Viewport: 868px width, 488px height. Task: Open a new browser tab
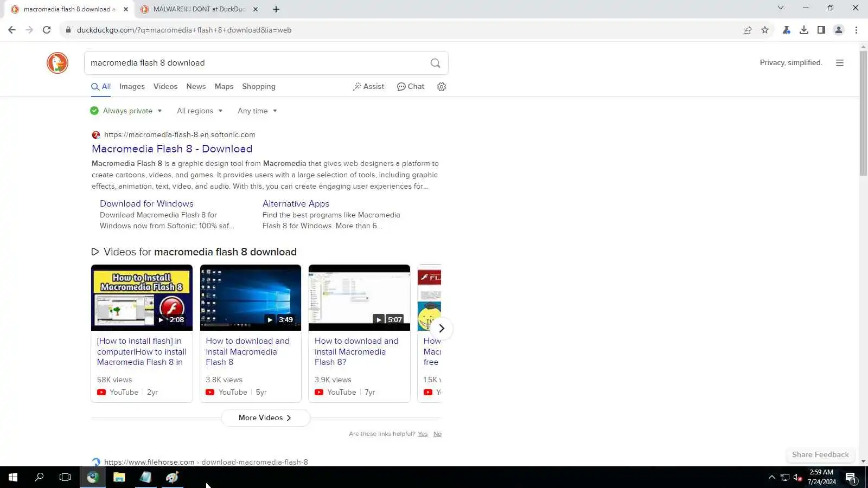[276, 9]
